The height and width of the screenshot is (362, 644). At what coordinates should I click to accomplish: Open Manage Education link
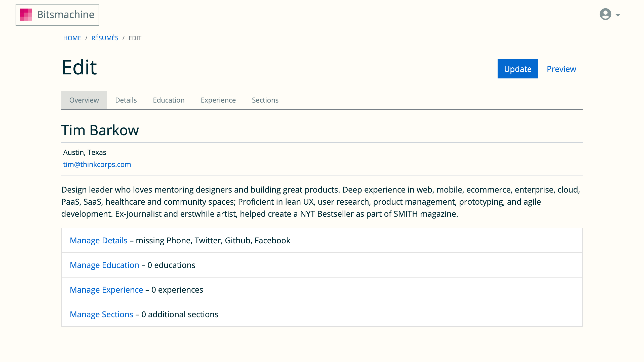click(104, 265)
